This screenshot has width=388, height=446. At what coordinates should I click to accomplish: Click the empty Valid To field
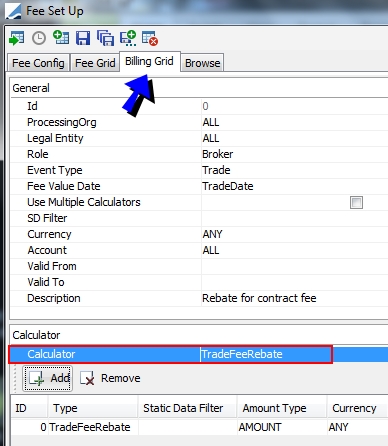pos(295,282)
